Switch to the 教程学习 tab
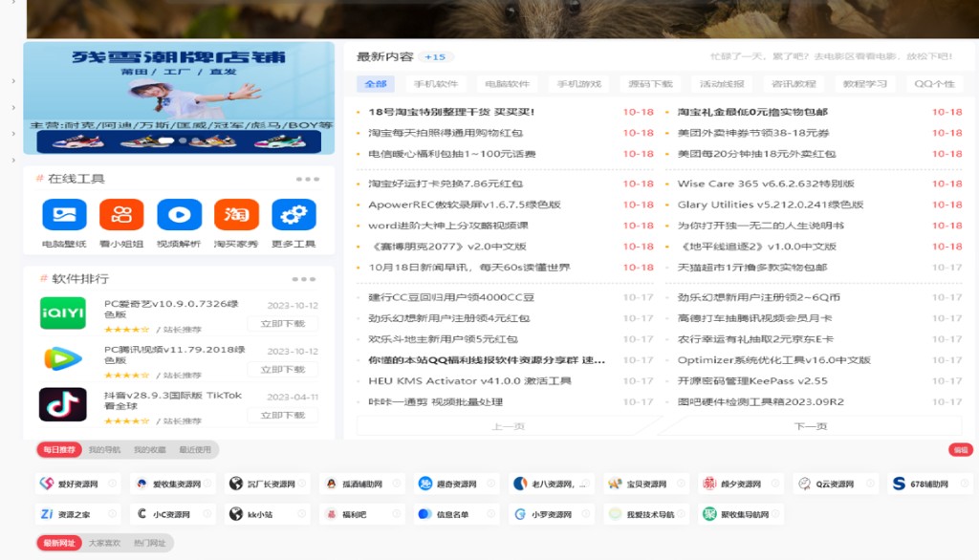 [x=864, y=84]
